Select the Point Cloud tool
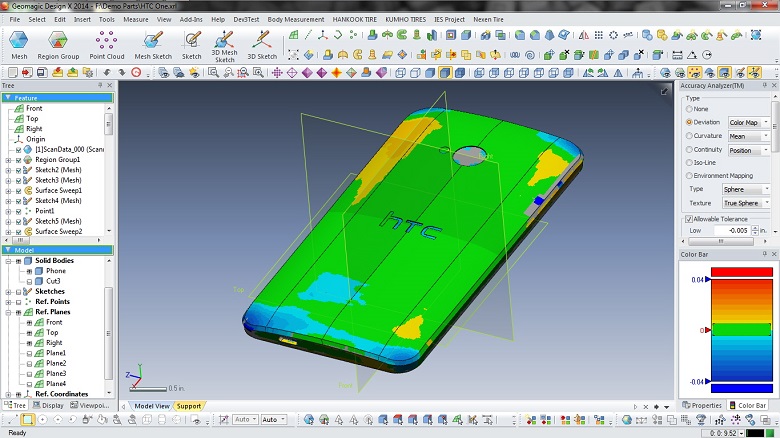The image size is (780, 438). tap(106, 43)
